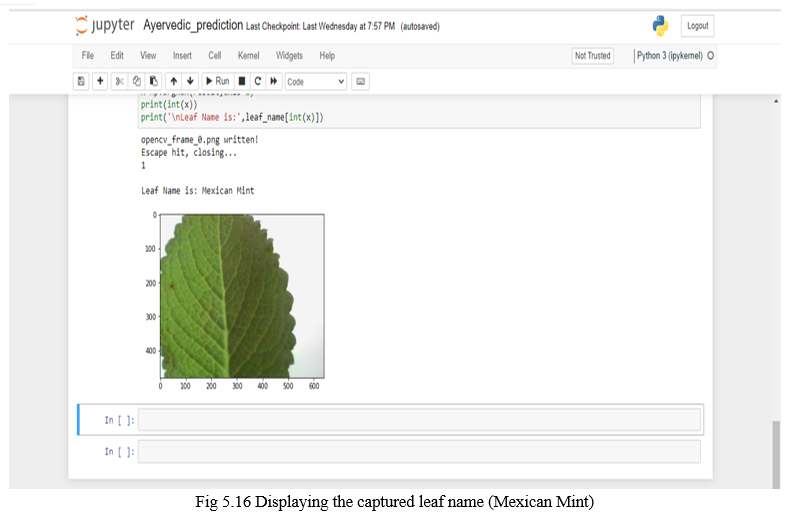Viewport: 802px width, 514px height.
Task: Interrupt the kernel with the stop icon
Action: pos(242,81)
